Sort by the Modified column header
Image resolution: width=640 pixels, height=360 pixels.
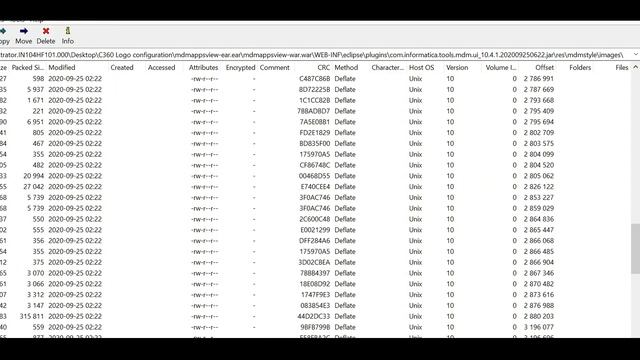point(62,67)
